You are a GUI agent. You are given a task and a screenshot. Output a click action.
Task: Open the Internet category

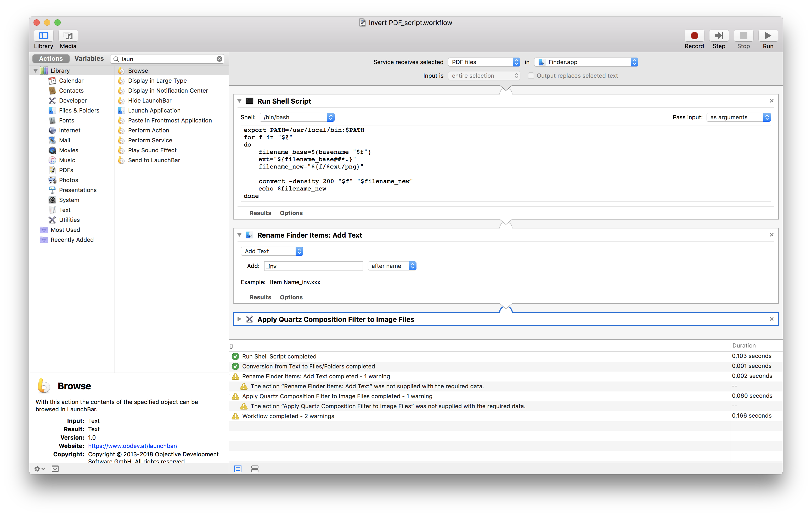click(70, 130)
